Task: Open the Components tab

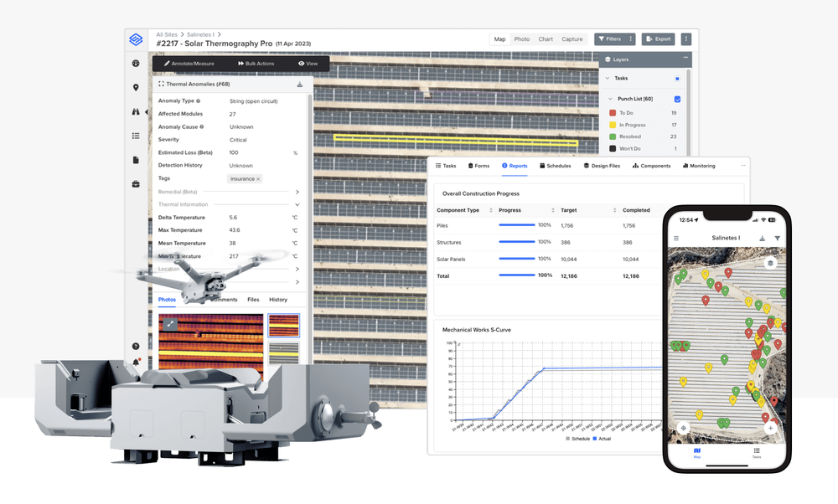Action: point(651,166)
